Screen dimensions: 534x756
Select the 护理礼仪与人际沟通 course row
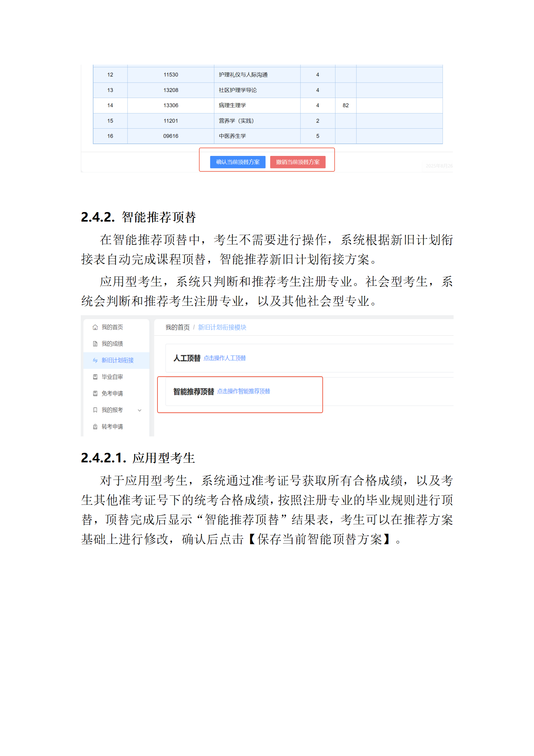pos(243,75)
